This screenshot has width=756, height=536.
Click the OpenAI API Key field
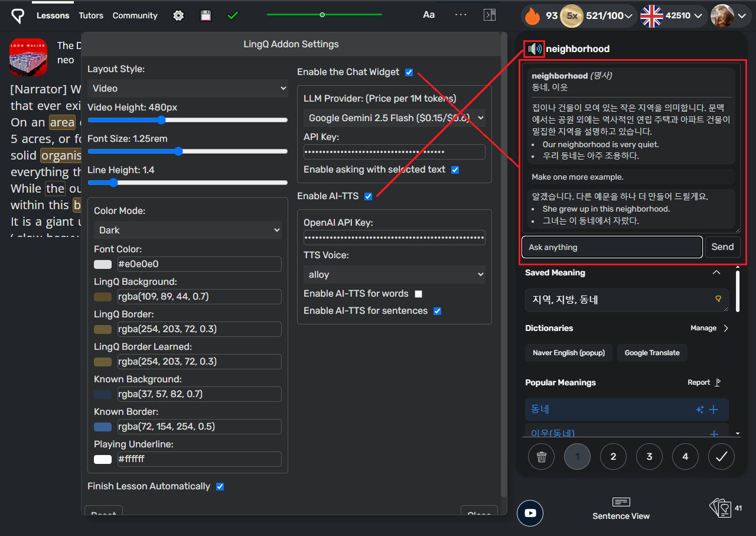[x=395, y=238]
